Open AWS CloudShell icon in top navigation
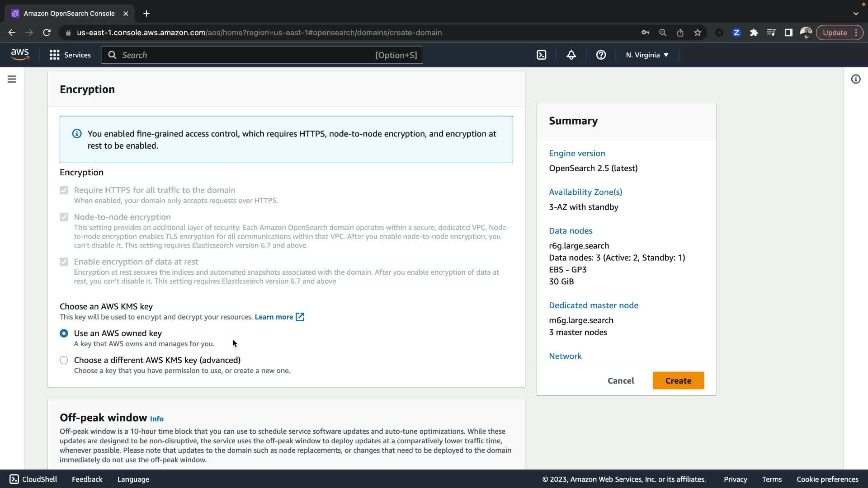Screen dimensions: 868x488 pyautogui.click(x=541, y=55)
